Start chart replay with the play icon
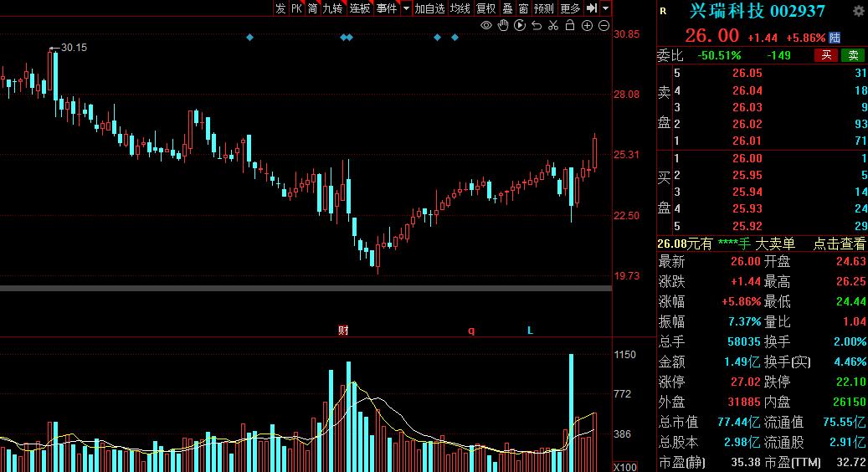 [x=519, y=25]
